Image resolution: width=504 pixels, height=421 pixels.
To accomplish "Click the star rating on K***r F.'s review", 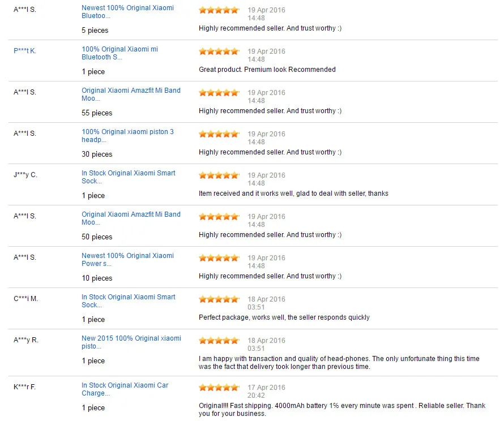I will pos(219,387).
